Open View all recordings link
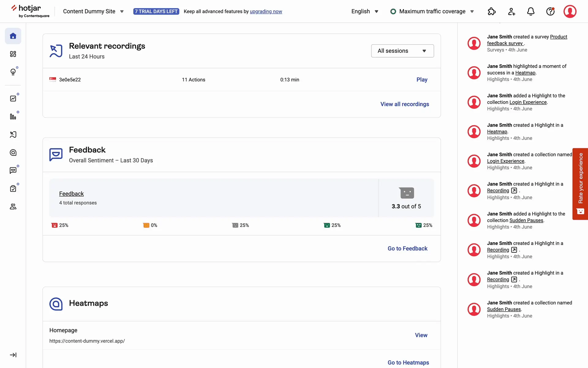 pos(405,104)
